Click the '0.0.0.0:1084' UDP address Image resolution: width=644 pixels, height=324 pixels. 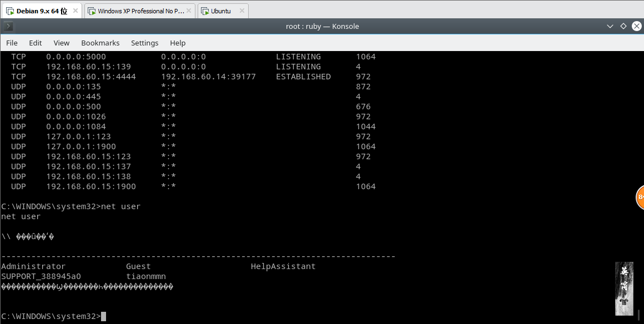tap(76, 126)
